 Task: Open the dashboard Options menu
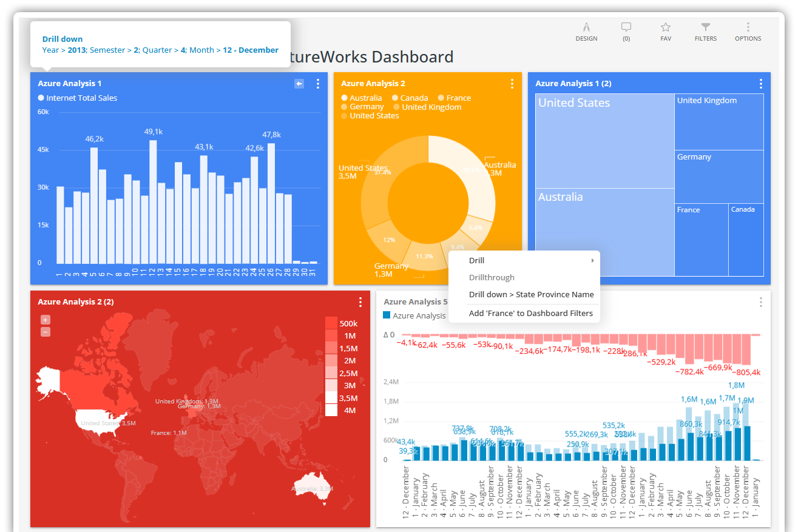pos(748,32)
